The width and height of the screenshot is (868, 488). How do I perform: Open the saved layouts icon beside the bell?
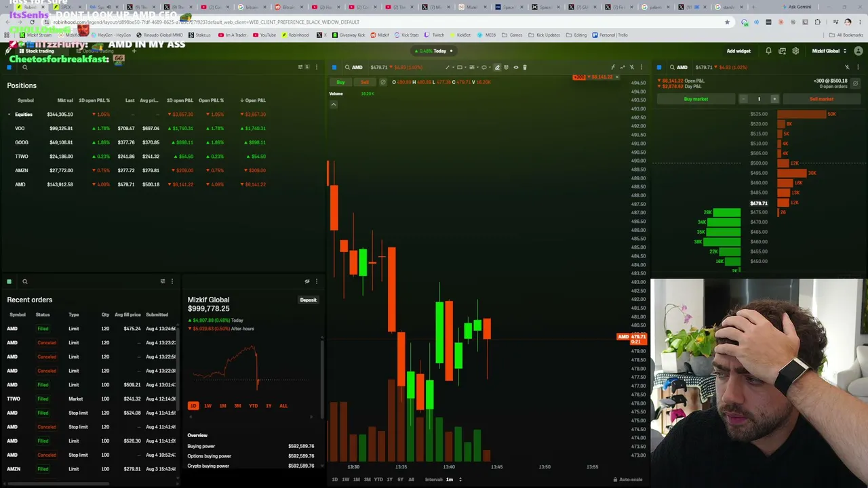(782, 51)
